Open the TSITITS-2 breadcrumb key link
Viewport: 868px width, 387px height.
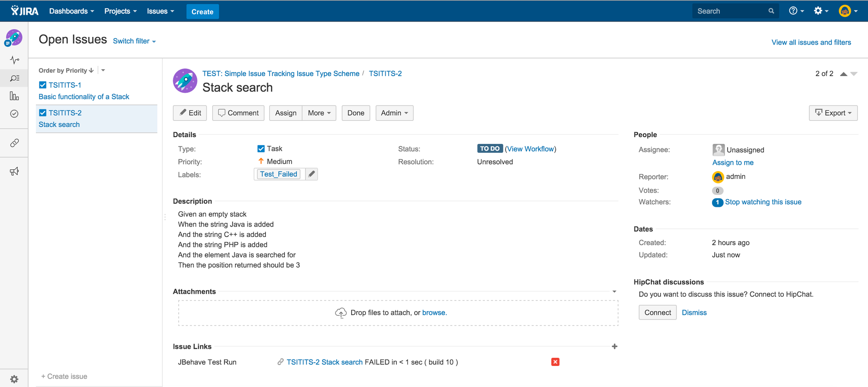[x=385, y=74]
